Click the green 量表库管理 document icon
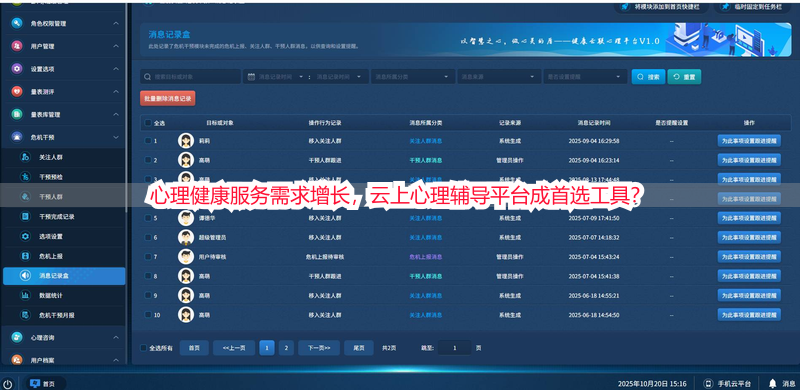The height and width of the screenshot is (390, 800). pos(17,114)
